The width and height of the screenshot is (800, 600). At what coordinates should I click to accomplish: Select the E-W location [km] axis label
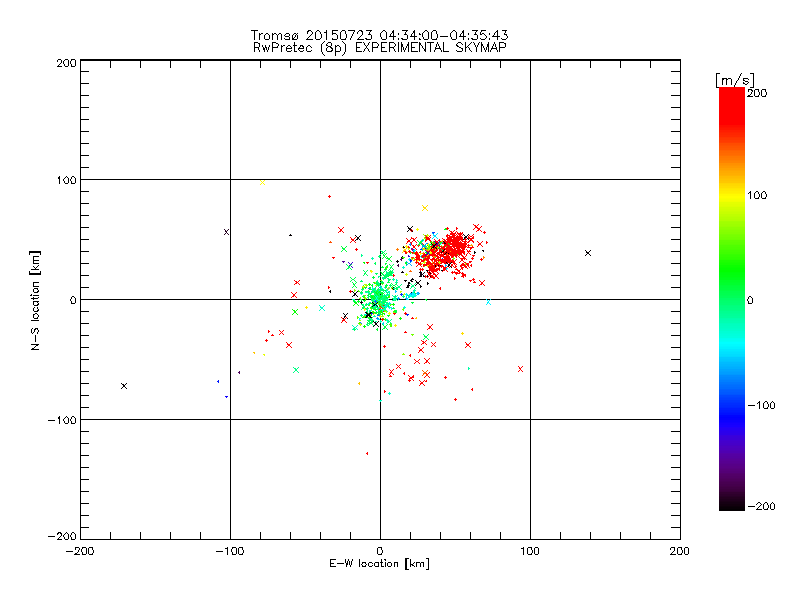[x=379, y=564]
